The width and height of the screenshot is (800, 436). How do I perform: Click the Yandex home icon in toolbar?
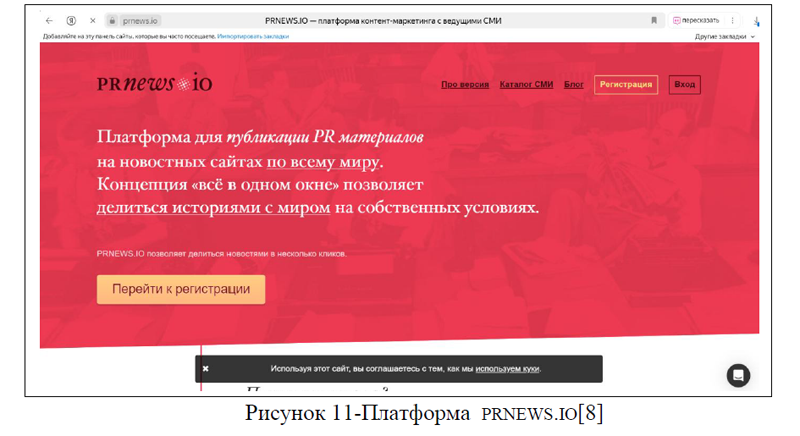[x=71, y=21]
